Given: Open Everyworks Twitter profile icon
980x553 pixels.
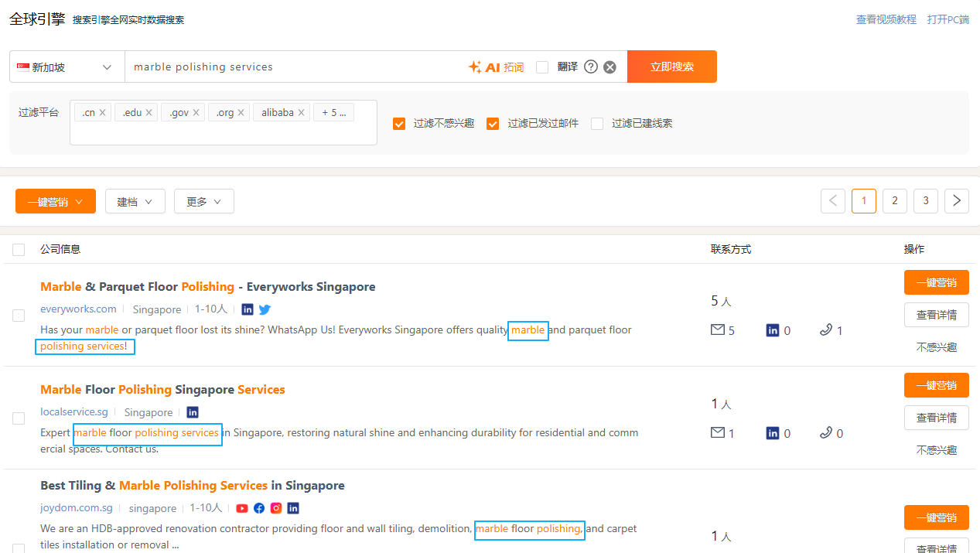Looking at the screenshot, I should tap(265, 309).
